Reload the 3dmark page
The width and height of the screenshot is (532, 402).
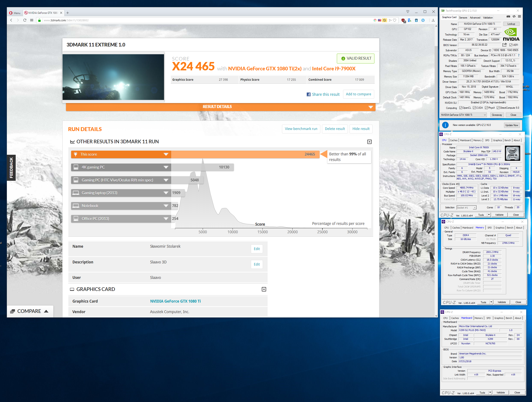(25, 20)
